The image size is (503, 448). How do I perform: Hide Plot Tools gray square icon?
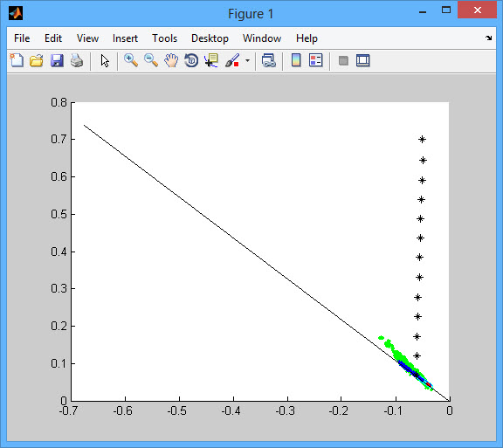(343, 60)
